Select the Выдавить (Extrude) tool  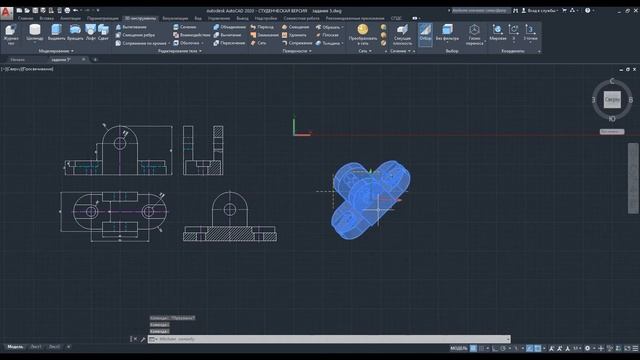point(56,32)
